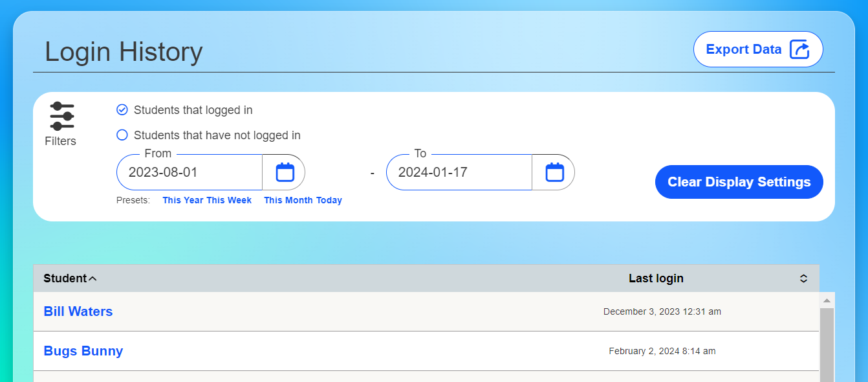Click the table vertical scrollbar thumb
This screenshot has width=868, height=382.
[x=827, y=345]
